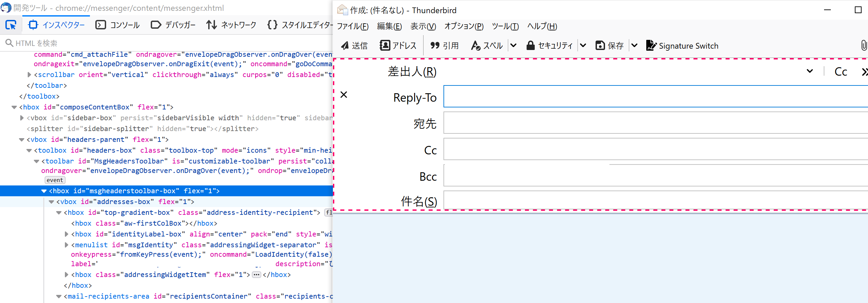Switch to the Console (コンソール) tab
Screen dimensions: 868x303
click(118, 25)
